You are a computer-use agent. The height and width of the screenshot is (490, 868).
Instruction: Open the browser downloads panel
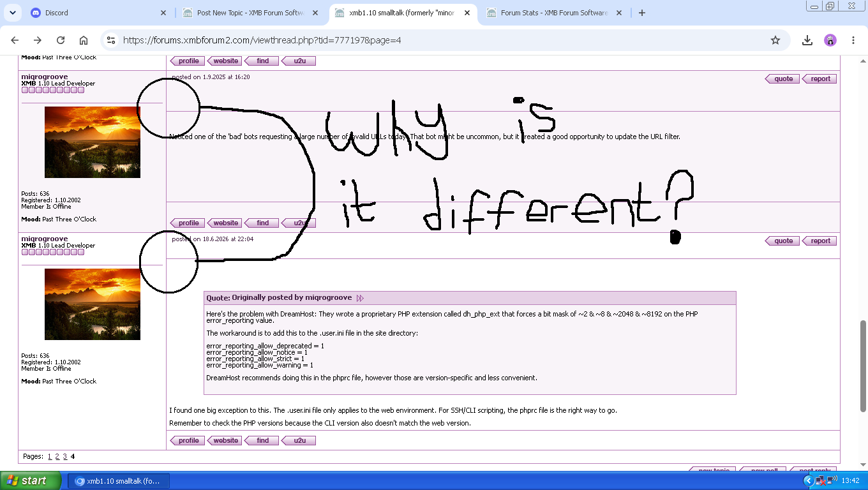click(807, 40)
